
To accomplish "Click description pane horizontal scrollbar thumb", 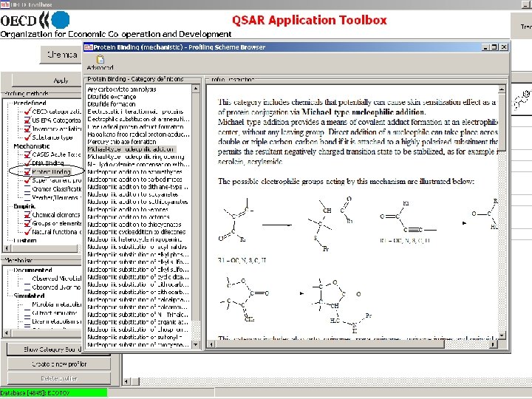I will tap(329, 344).
